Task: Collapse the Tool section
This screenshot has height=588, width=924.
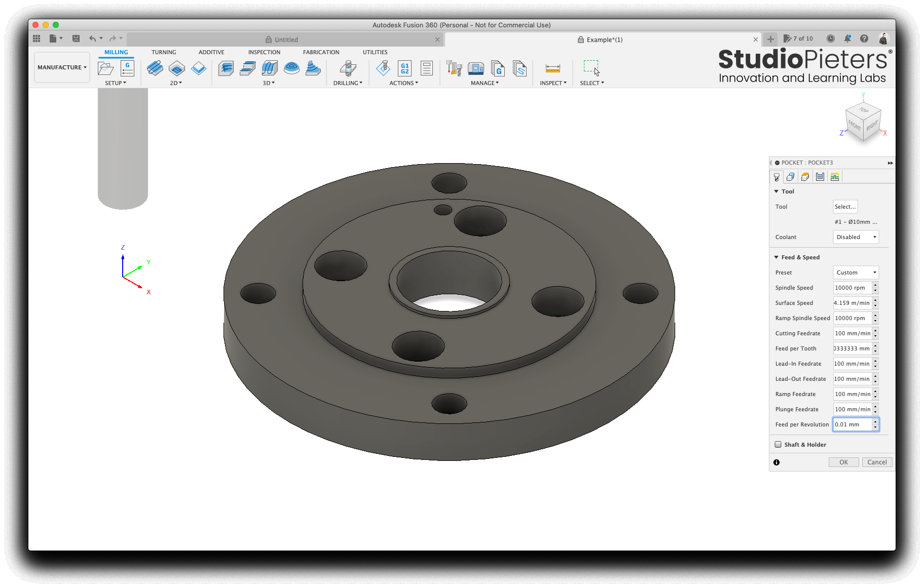Action: click(x=777, y=191)
